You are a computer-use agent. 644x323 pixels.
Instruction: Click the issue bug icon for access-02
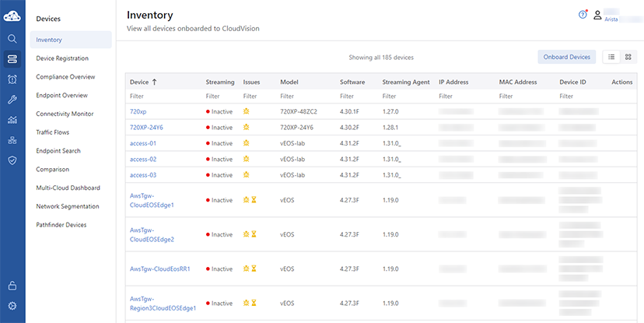point(246,159)
